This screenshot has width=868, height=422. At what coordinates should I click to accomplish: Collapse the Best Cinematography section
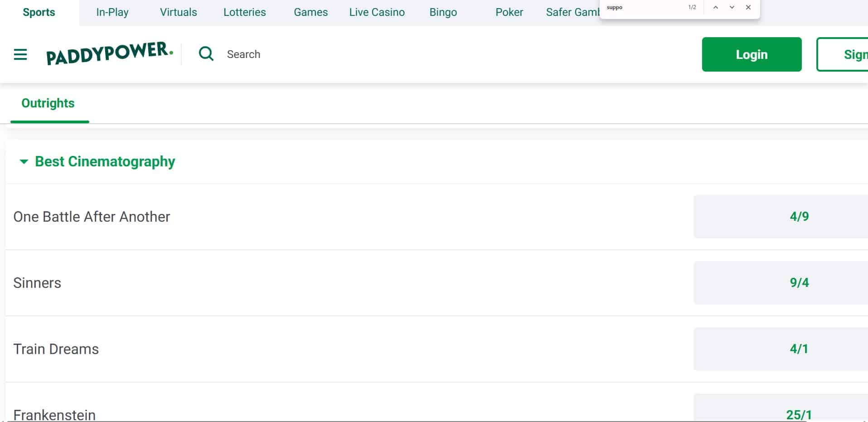[24, 162]
